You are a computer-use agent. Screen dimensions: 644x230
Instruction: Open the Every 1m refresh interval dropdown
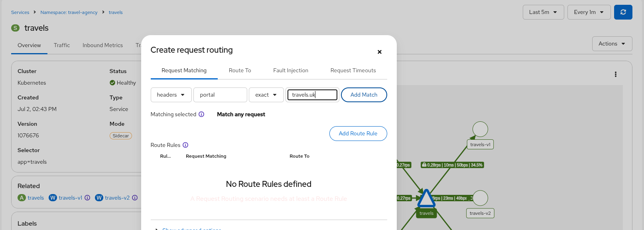(x=589, y=12)
